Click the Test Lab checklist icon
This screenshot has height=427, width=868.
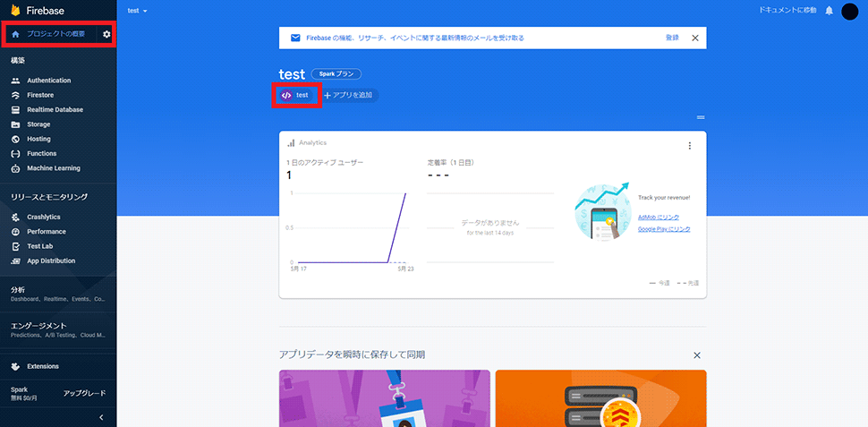[x=15, y=246]
